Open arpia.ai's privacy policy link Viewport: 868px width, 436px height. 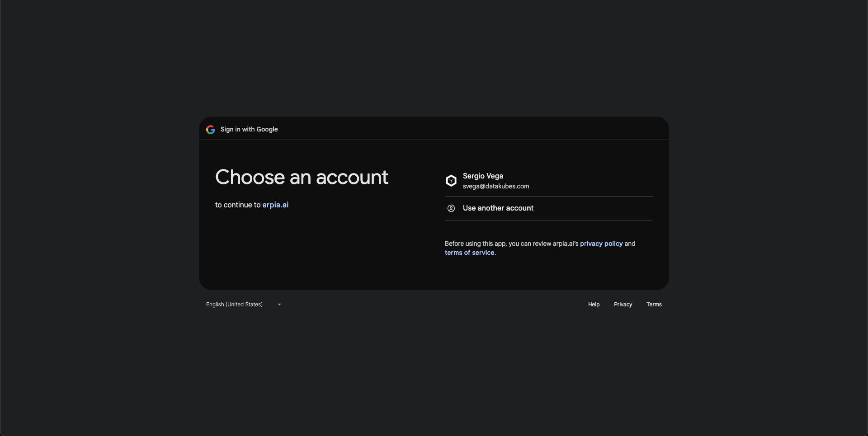601,244
